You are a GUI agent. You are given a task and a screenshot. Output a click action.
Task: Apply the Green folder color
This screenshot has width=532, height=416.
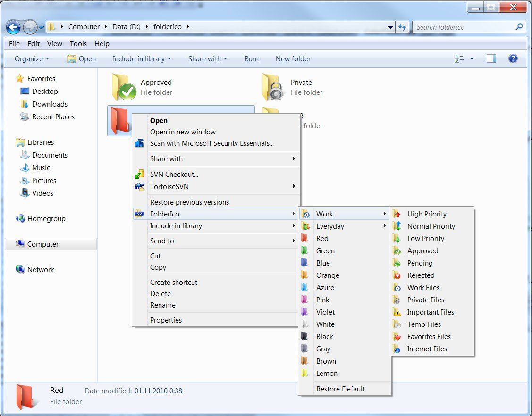(x=325, y=250)
